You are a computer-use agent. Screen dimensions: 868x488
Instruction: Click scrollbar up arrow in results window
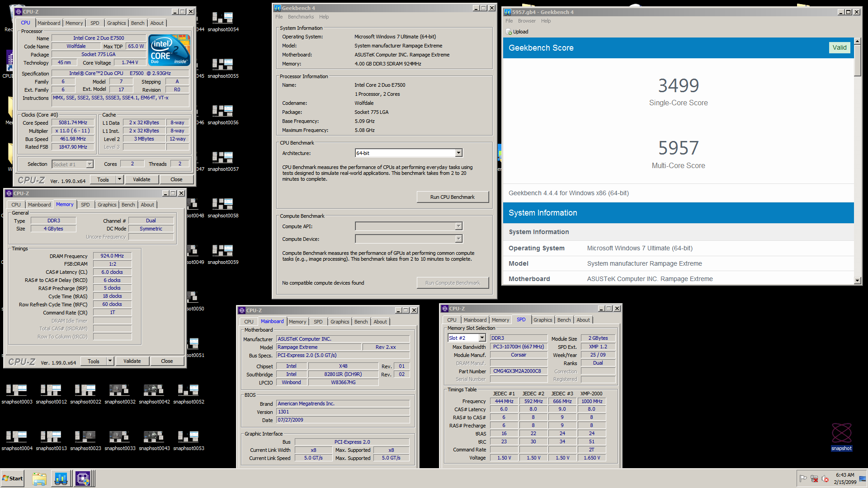857,41
